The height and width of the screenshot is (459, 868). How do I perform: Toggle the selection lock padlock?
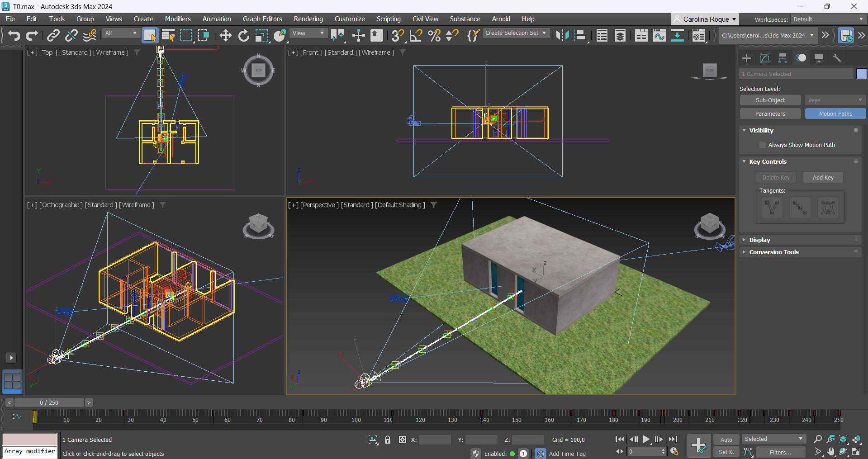pyautogui.click(x=388, y=440)
